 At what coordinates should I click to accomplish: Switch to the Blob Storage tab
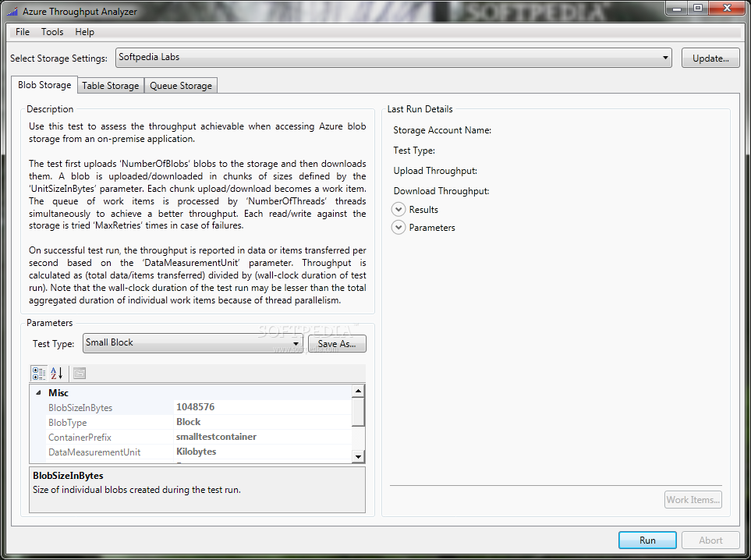(x=44, y=85)
